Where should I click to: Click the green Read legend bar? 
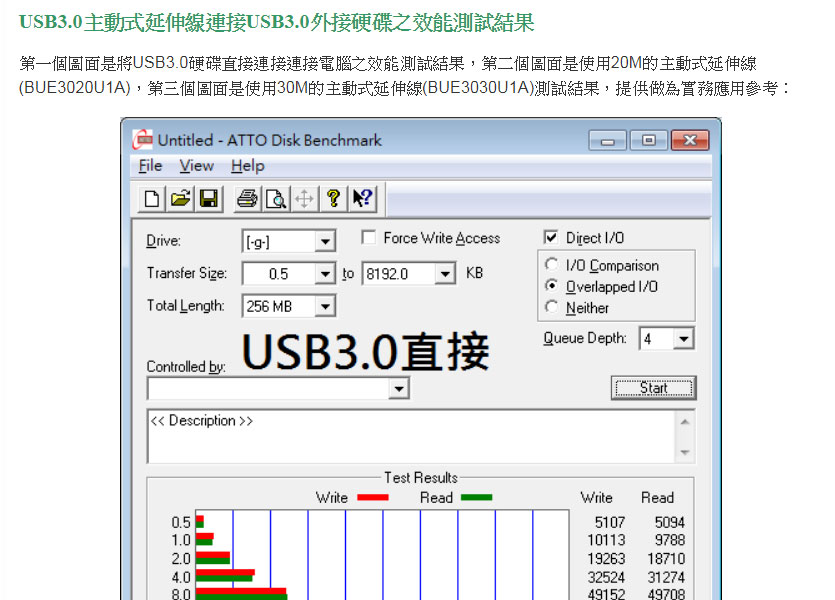point(474,497)
